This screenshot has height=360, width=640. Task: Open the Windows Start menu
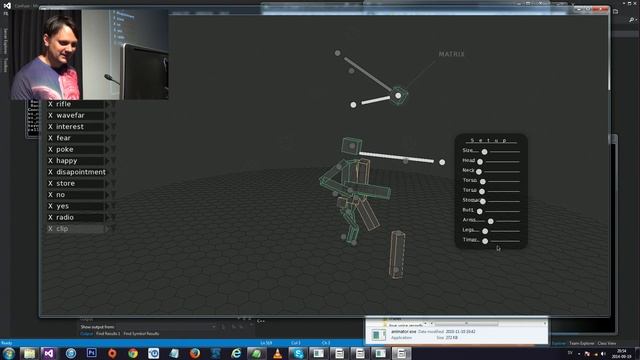(x=8, y=353)
